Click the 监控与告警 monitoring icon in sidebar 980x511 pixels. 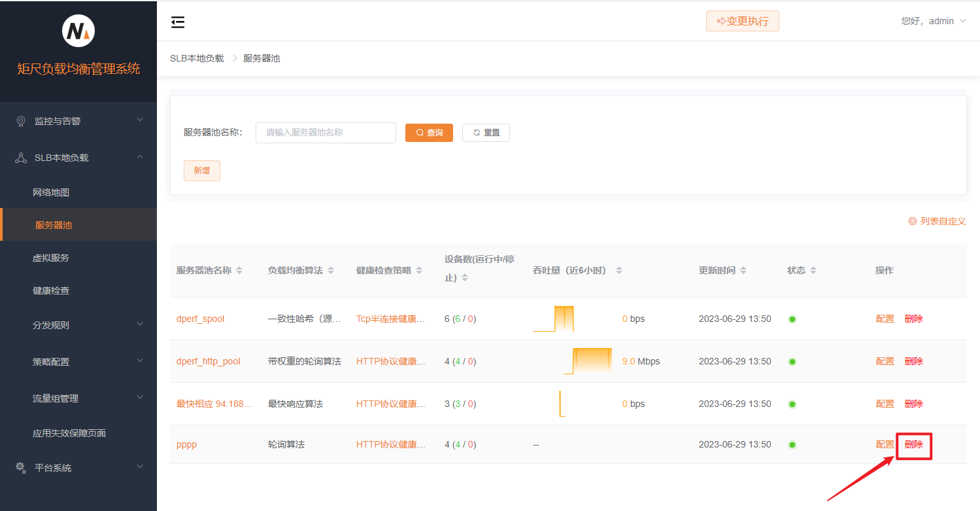pyautogui.click(x=20, y=120)
